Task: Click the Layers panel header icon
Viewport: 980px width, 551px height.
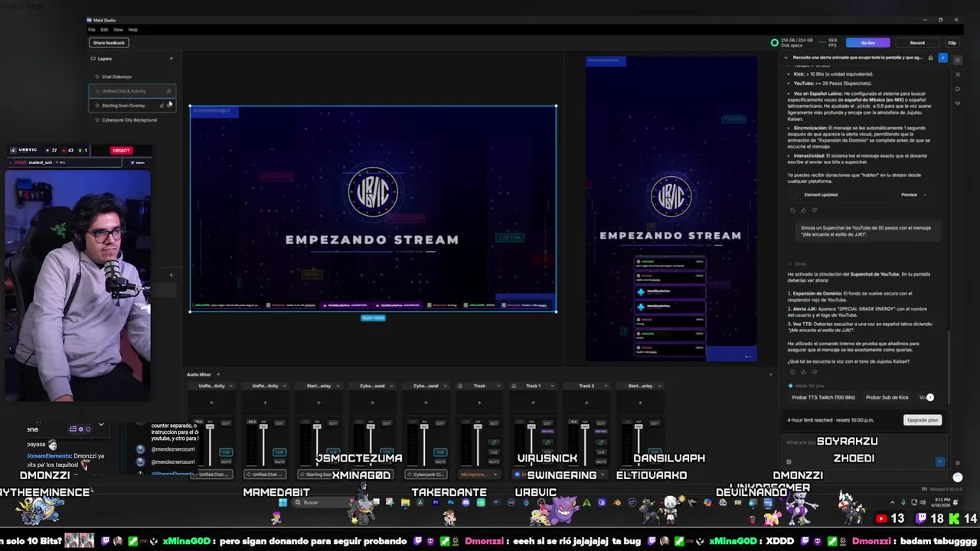Action: pos(93,58)
